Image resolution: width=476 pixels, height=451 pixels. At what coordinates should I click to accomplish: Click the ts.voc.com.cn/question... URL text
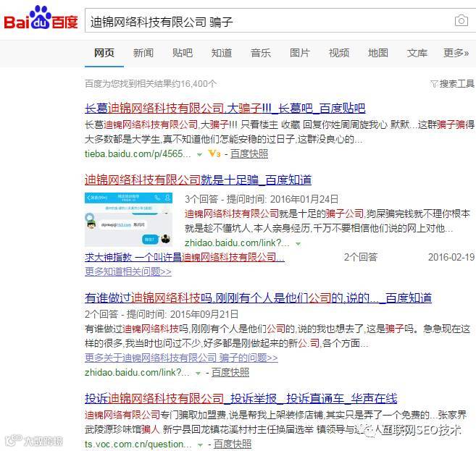[x=138, y=444]
